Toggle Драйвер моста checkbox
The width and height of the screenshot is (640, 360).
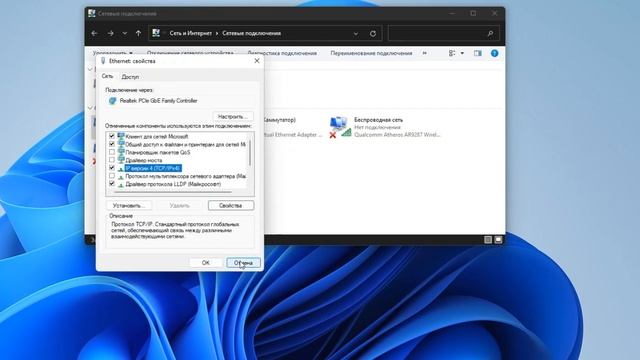[x=112, y=160]
